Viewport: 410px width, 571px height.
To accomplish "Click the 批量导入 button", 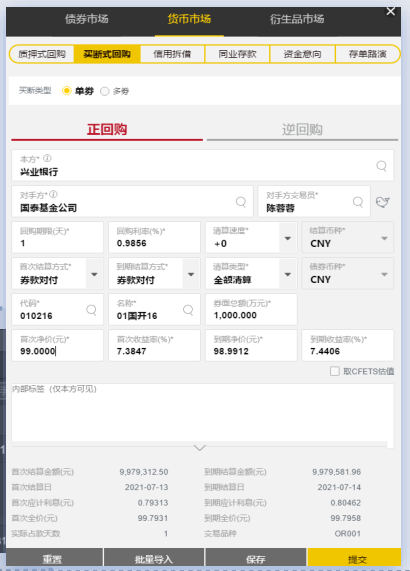I will coord(154,559).
